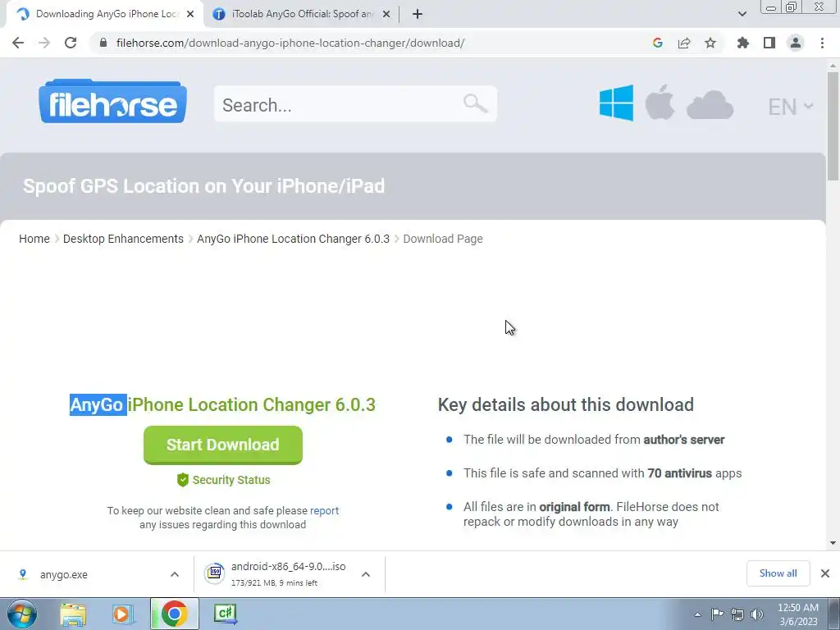Image resolution: width=840 pixels, height=630 pixels.
Task: Click the taskbar clock and date
Action: (798, 614)
